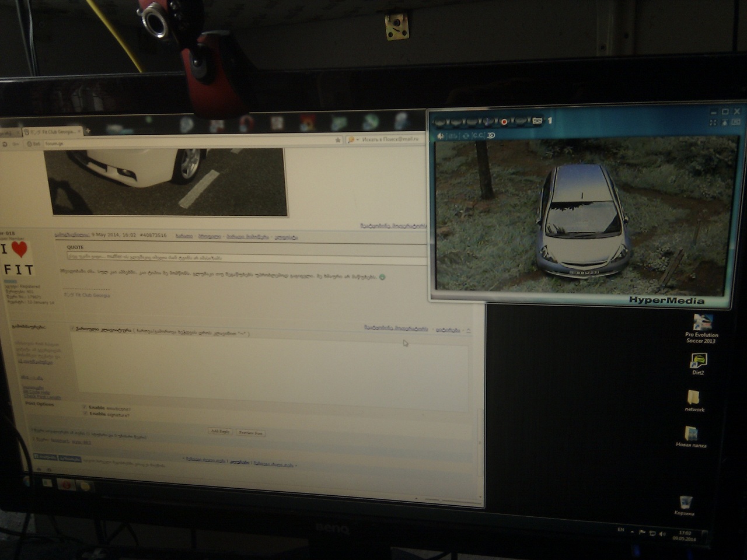This screenshot has width=747, height=560.
Task: Toggle the 3D icon in HyperMedia toolbar
Action: [491, 136]
